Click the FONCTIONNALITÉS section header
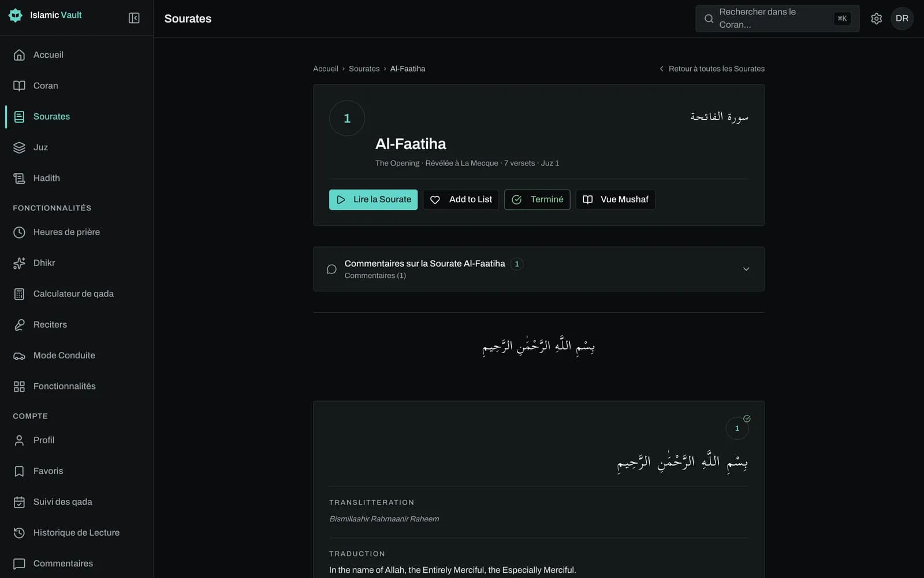The image size is (924, 578). [x=52, y=208]
